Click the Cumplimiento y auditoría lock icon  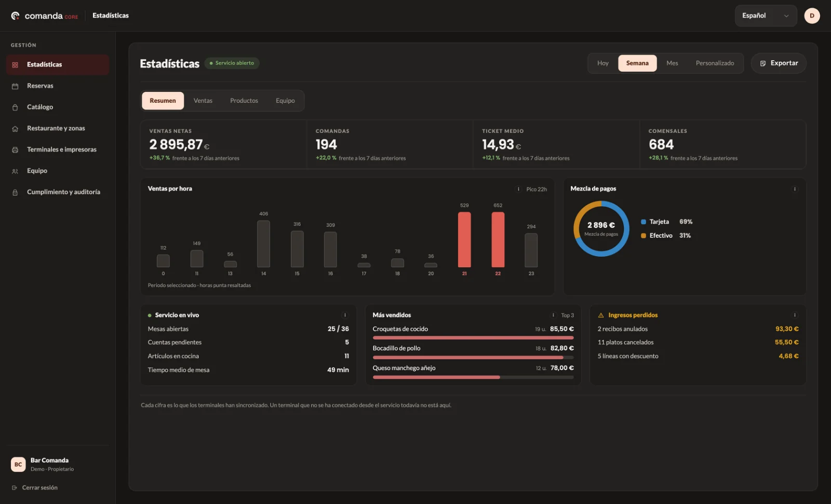coord(15,193)
